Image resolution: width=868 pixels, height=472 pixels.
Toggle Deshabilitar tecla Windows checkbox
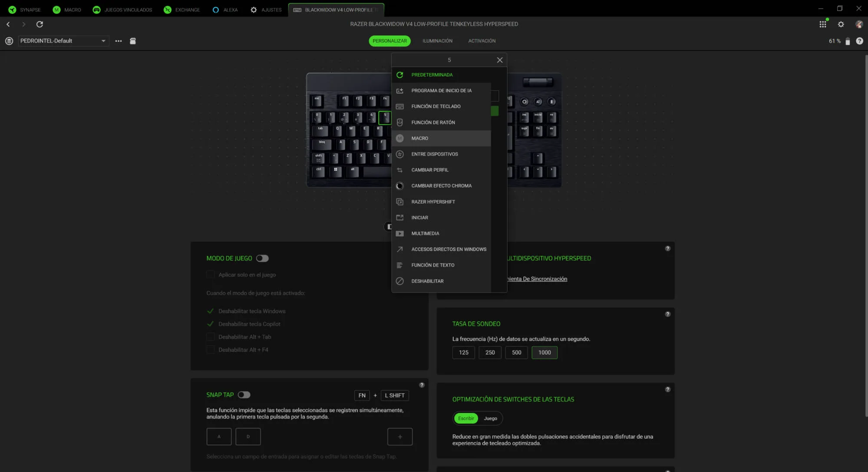click(x=211, y=311)
